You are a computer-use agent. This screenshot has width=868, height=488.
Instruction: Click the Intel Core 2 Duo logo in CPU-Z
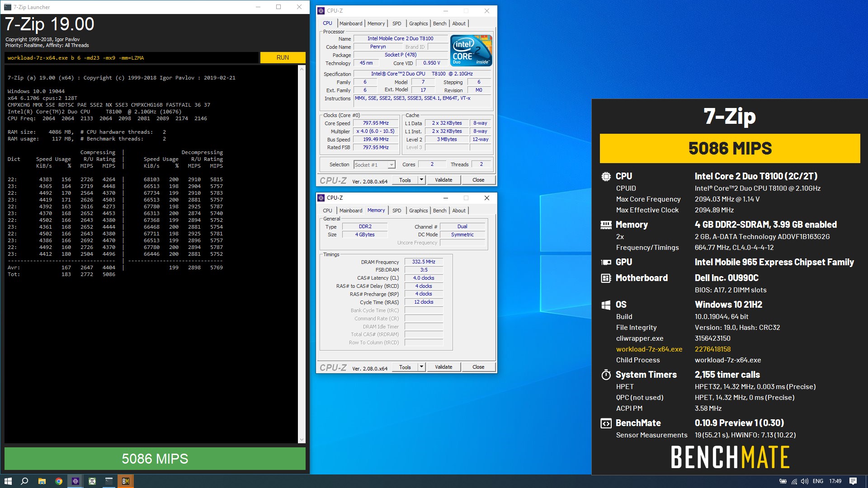coord(471,51)
